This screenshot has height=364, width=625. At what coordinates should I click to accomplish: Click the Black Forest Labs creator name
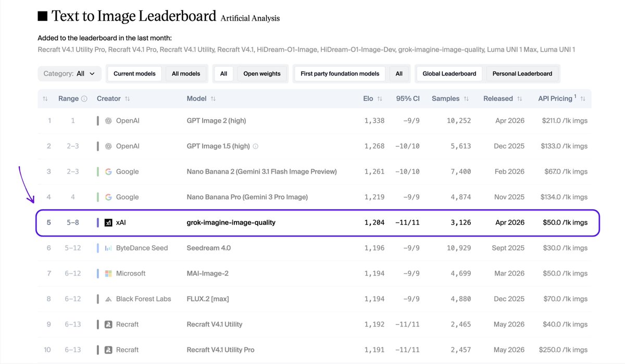coord(143,299)
